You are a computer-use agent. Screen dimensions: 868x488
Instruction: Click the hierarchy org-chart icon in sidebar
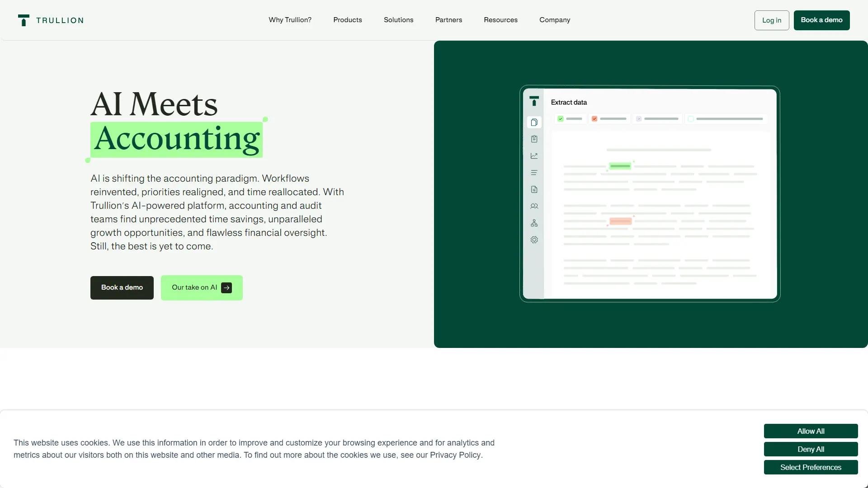(534, 223)
